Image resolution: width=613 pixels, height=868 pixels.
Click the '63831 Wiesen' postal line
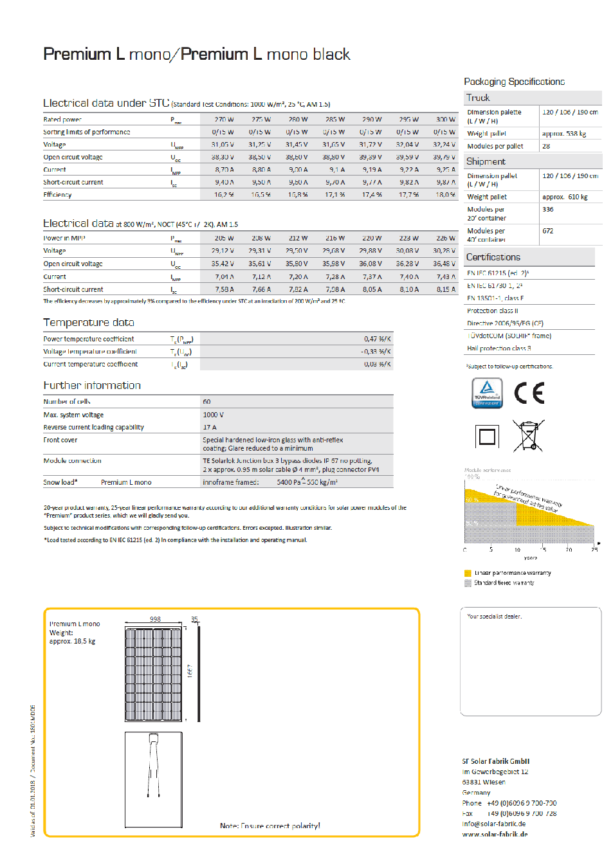pyautogui.click(x=484, y=782)
